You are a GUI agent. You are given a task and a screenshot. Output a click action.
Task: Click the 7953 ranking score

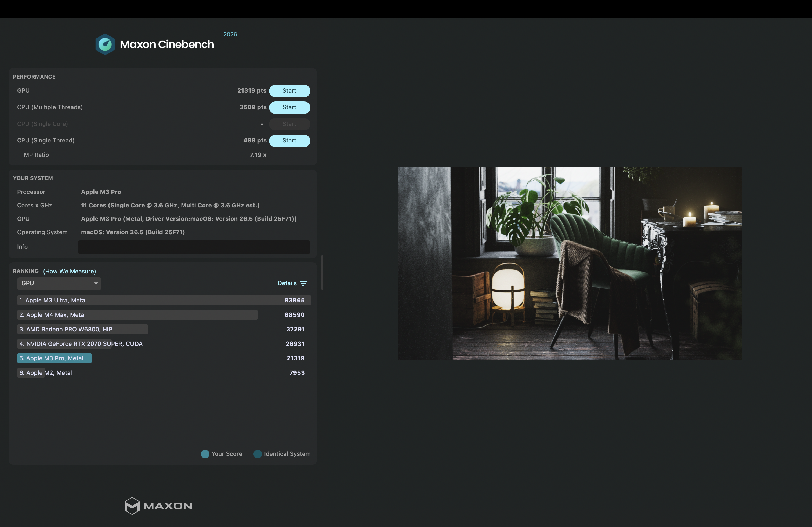click(297, 373)
